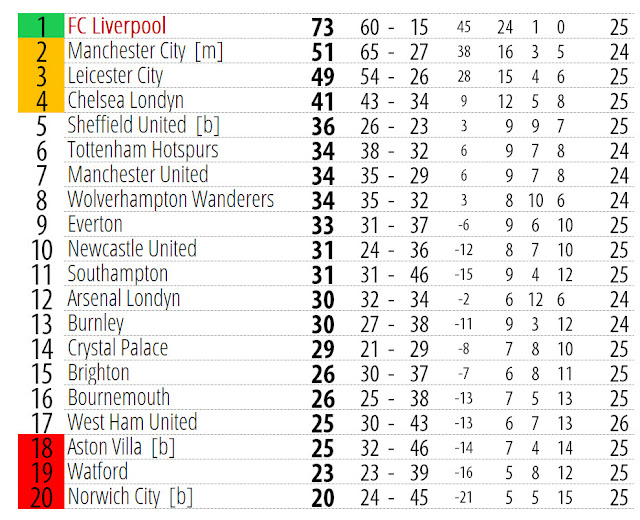Click the red position 18 cell
The width and height of the screenshot is (640, 520).
pyautogui.click(x=41, y=447)
